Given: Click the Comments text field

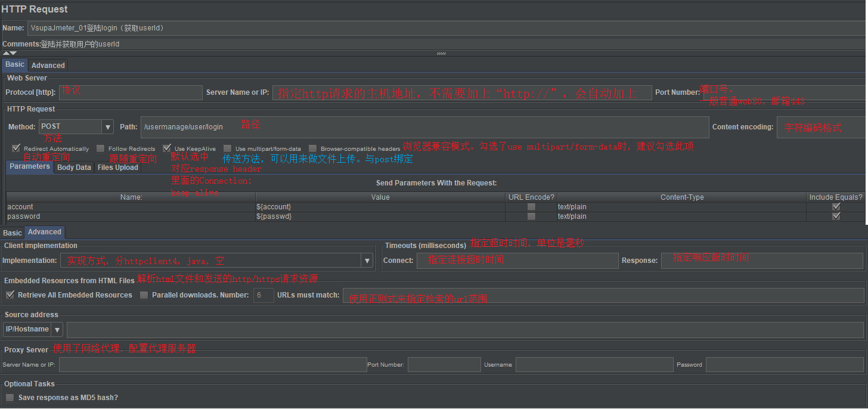Looking at the screenshot, I should [453, 44].
